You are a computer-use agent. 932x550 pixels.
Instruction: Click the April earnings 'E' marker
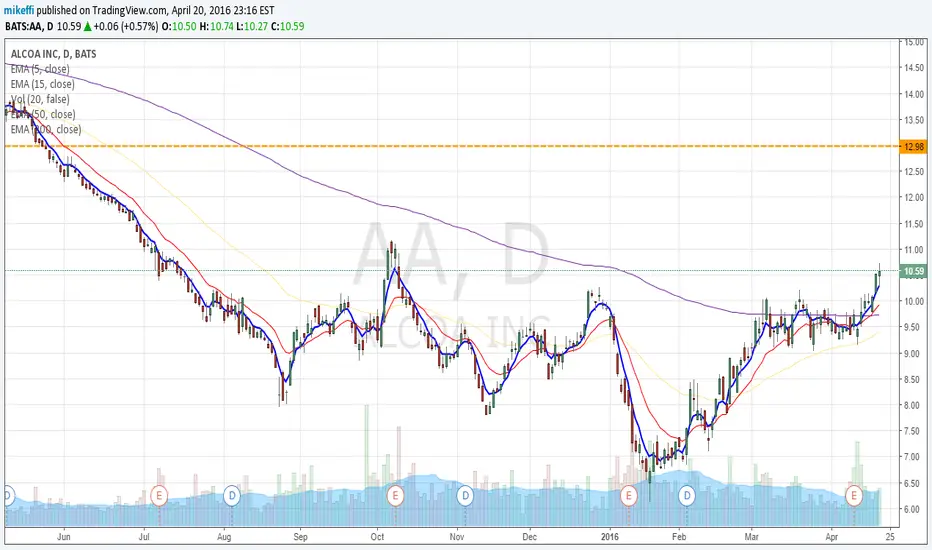point(854,495)
